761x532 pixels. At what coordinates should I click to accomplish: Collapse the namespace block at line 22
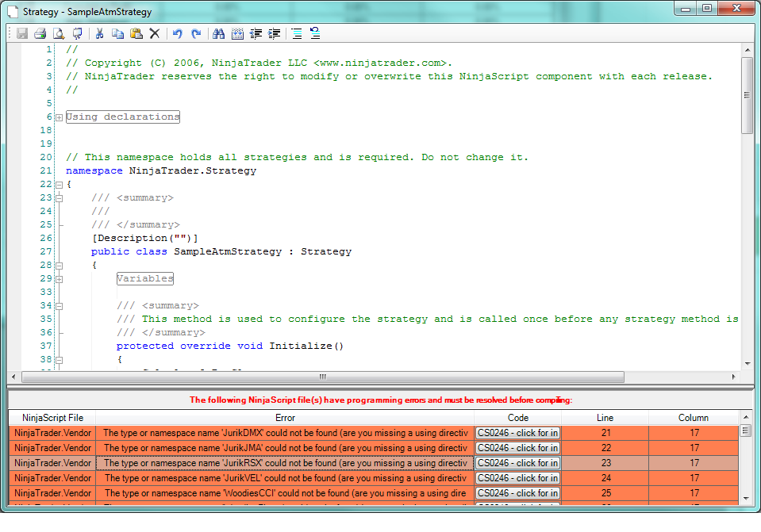pos(60,185)
